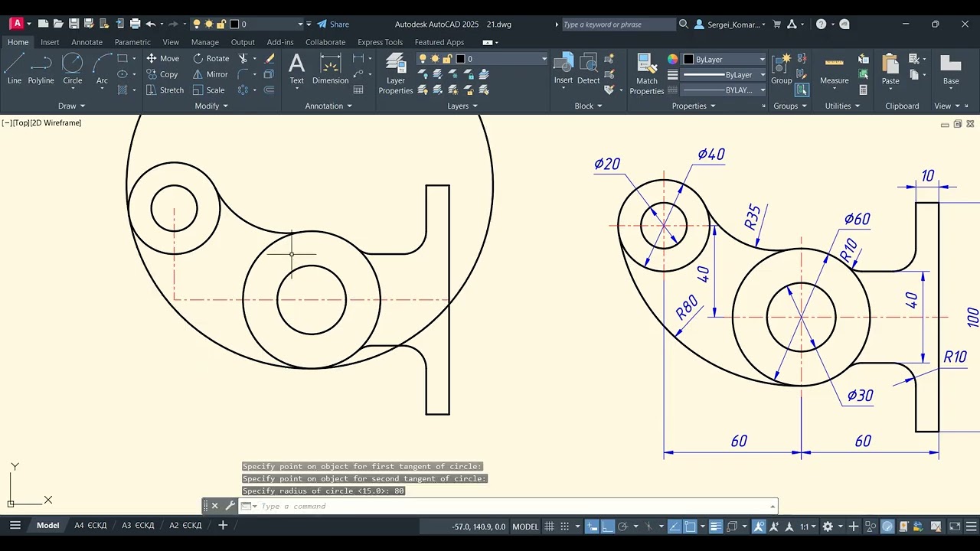
Task: Click the Save icon in quick access toolbar
Action: tap(73, 24)
